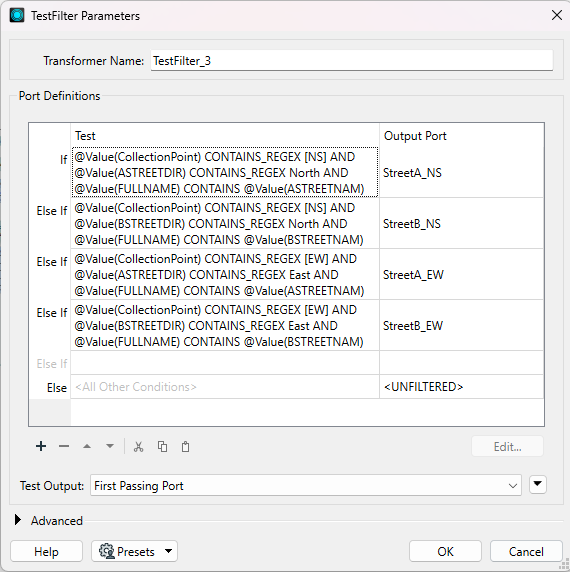Click the Presets gear icon

click(106, 551)
